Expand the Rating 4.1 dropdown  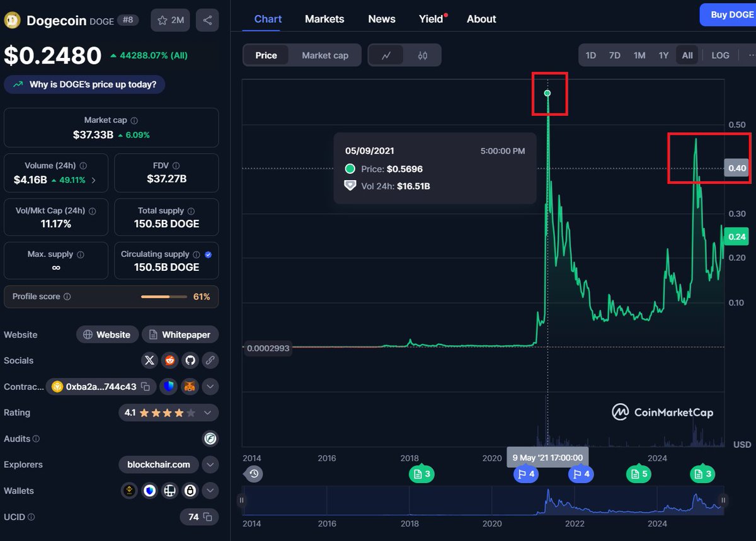coord(208,413)
